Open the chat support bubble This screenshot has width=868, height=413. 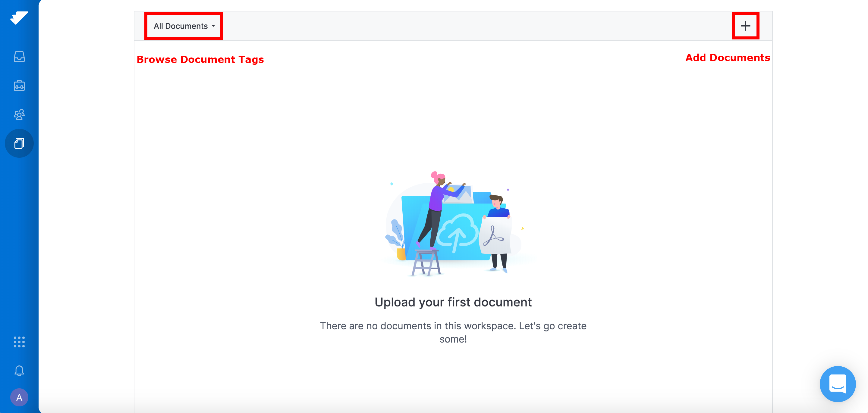coord(838,384)
